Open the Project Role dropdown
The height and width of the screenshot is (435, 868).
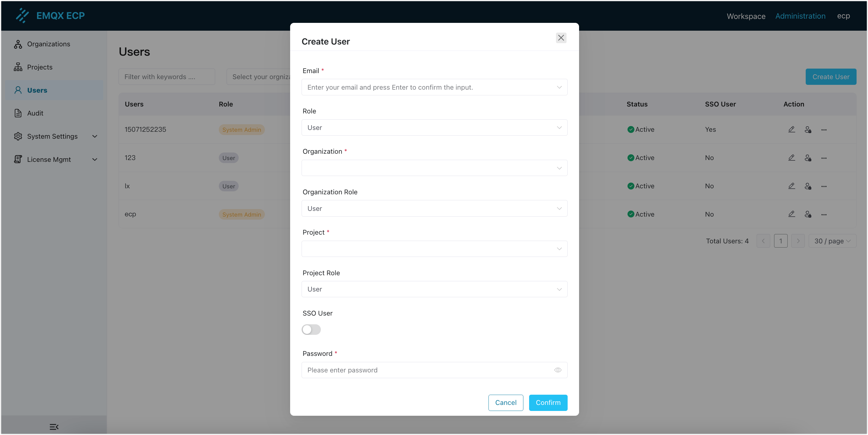434,289
